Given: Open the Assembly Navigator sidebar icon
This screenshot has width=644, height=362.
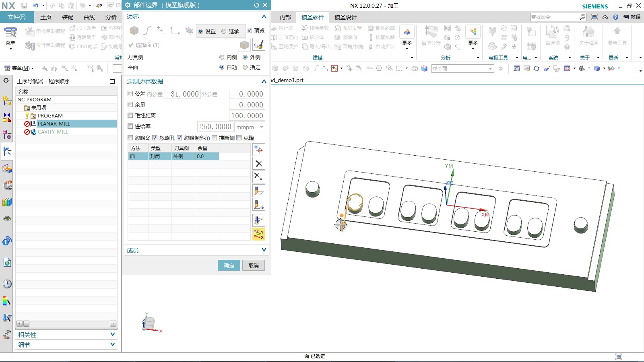Looking at the screenshot, I should [7, 101].
